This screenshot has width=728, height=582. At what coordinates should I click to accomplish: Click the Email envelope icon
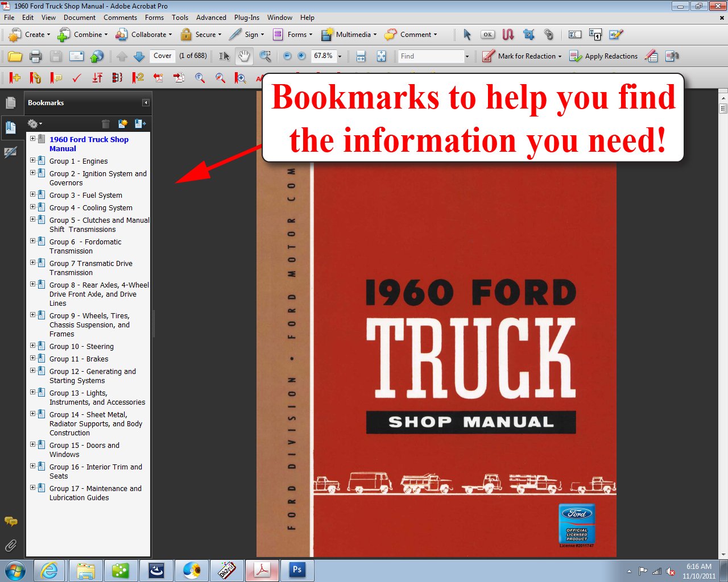tap(76, 56)
